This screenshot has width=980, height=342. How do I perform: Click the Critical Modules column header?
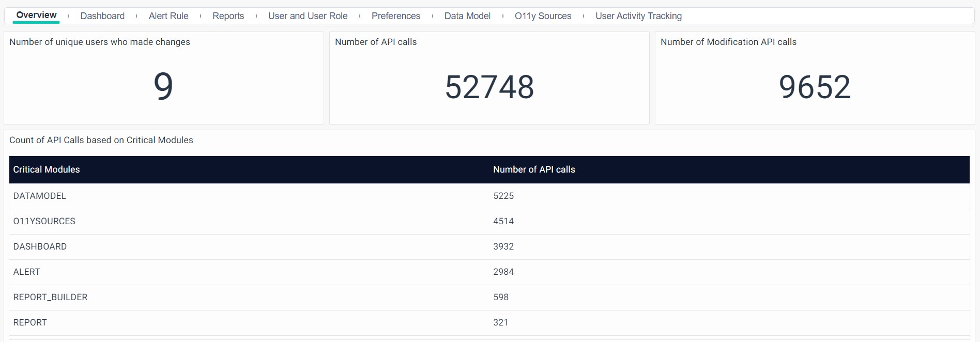47,169
